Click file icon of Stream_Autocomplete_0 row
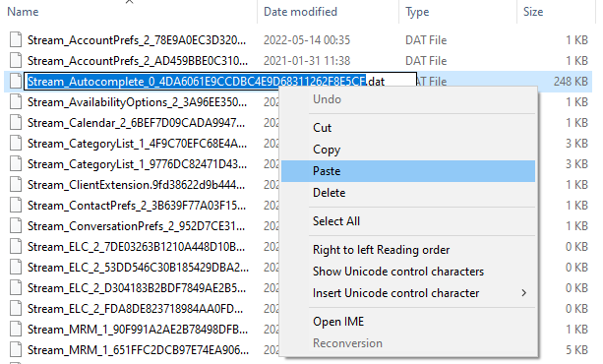This screenshot has width=603, height=364. 16,82
